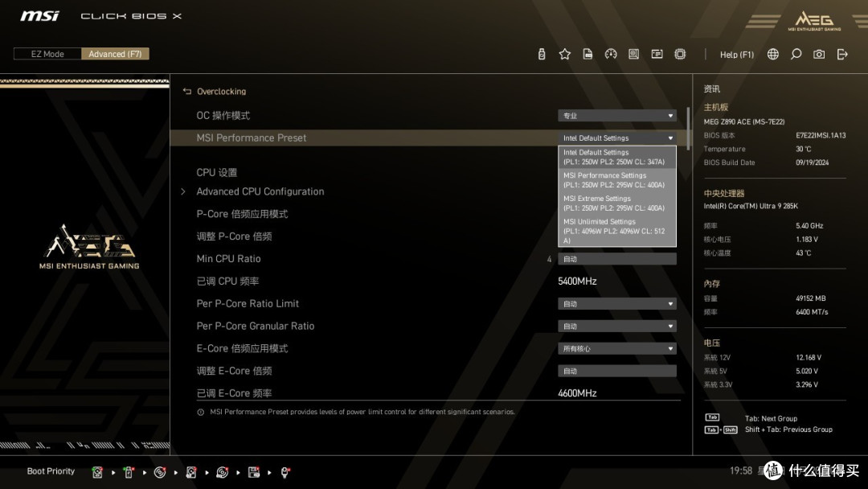Click the 12.168 V system voltage value
Image resolution: width=868 pixels, height=489 pixels.
809,358
